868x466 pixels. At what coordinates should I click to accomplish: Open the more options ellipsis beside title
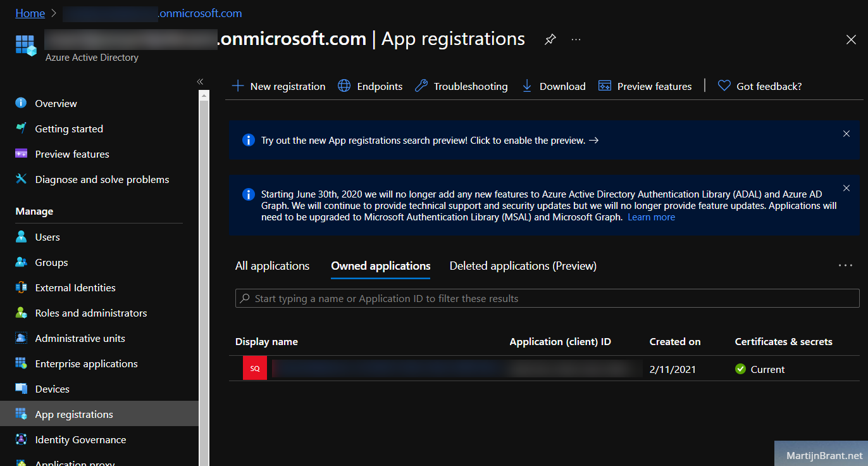[x=576, y=39]
